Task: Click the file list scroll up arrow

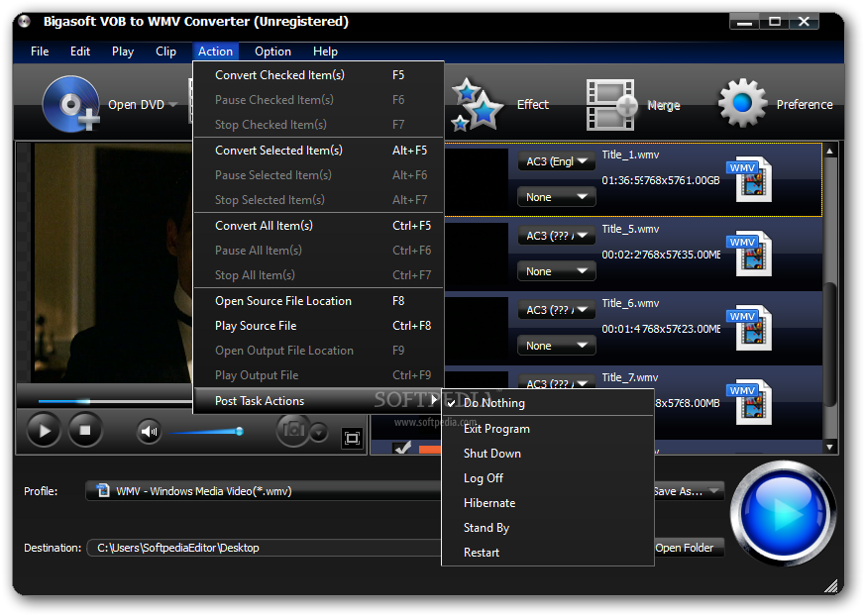Action: [829, 151]
